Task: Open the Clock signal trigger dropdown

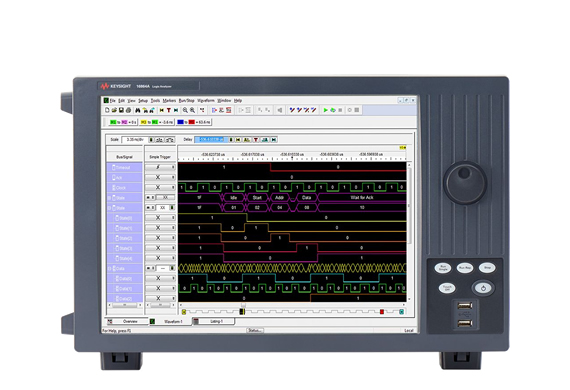Action: tap(173, 188)
